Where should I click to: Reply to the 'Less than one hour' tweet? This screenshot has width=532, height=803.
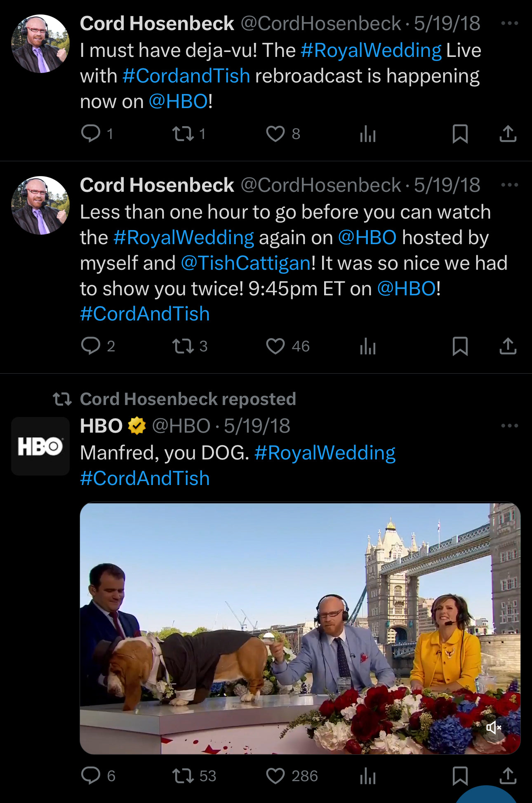pos(91,346)
